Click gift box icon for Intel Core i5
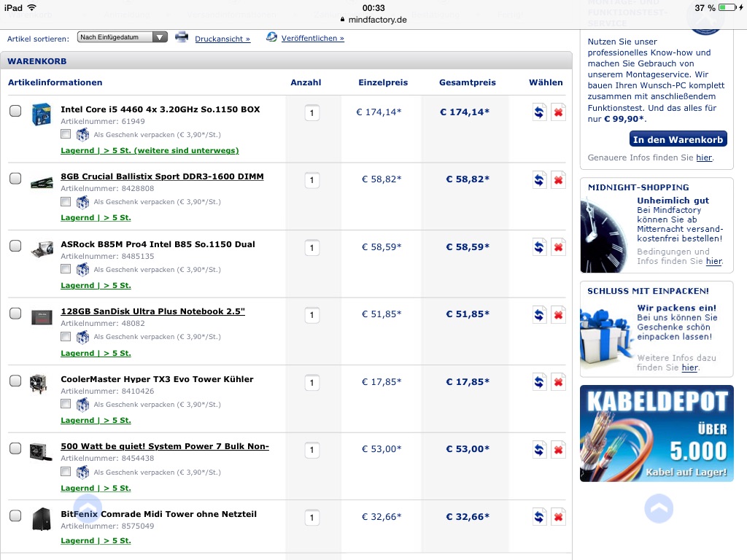The image size is (747, 560). coord(82,135)
